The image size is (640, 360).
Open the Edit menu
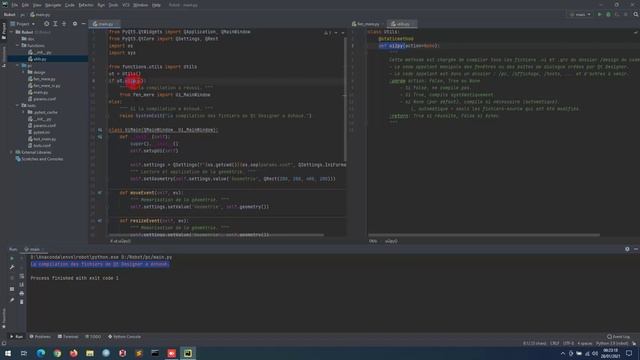pyautogui.click(x=25, y=5)
